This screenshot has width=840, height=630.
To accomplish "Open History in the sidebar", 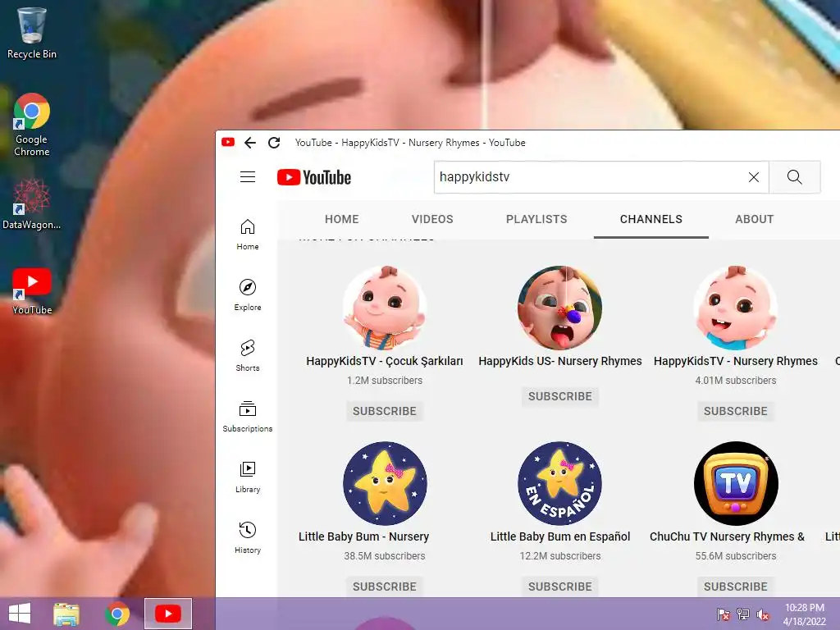I will [248, 538].
